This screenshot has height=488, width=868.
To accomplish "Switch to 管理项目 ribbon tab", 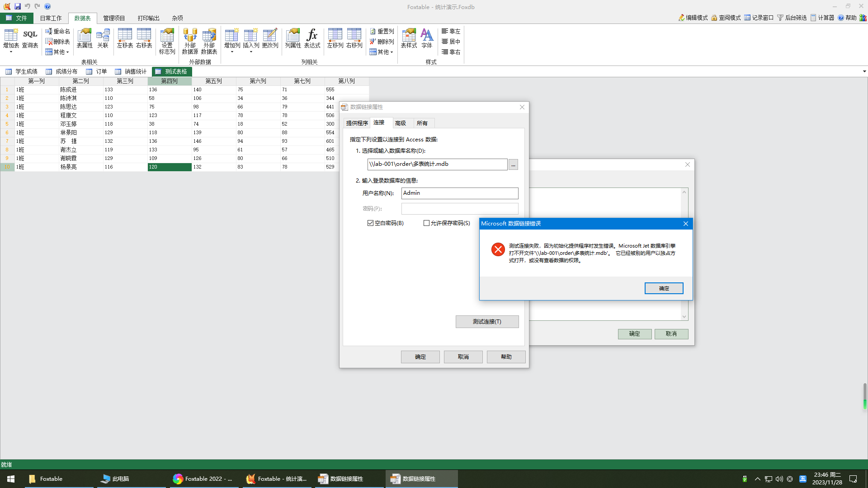I will [x=114, y=18].
